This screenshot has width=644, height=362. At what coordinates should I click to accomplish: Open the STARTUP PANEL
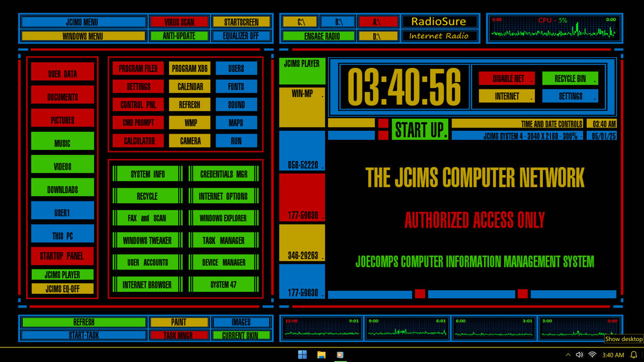pyautogui.click(x=63, y=256)
